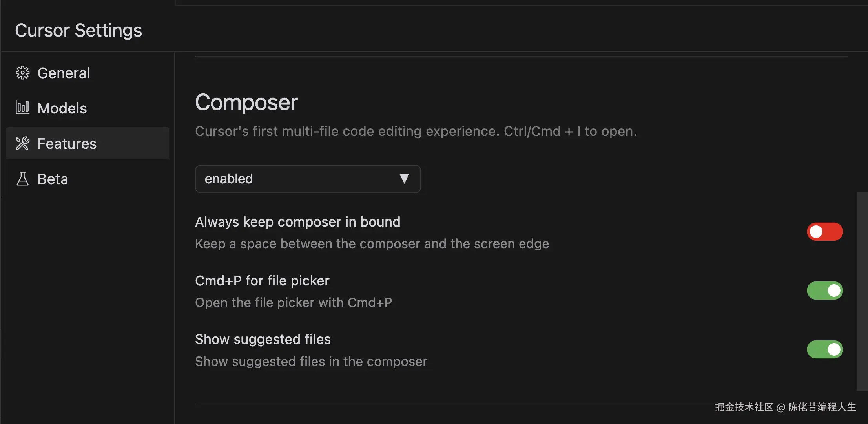
Task: Click the wrench and screwdriver Features icon
Action: click(x=22, y=143)
